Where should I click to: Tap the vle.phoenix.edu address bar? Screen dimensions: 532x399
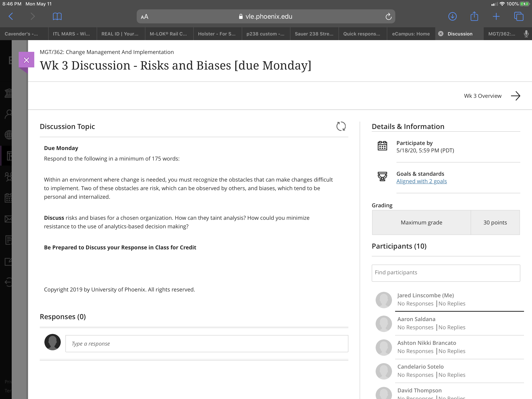266,16
